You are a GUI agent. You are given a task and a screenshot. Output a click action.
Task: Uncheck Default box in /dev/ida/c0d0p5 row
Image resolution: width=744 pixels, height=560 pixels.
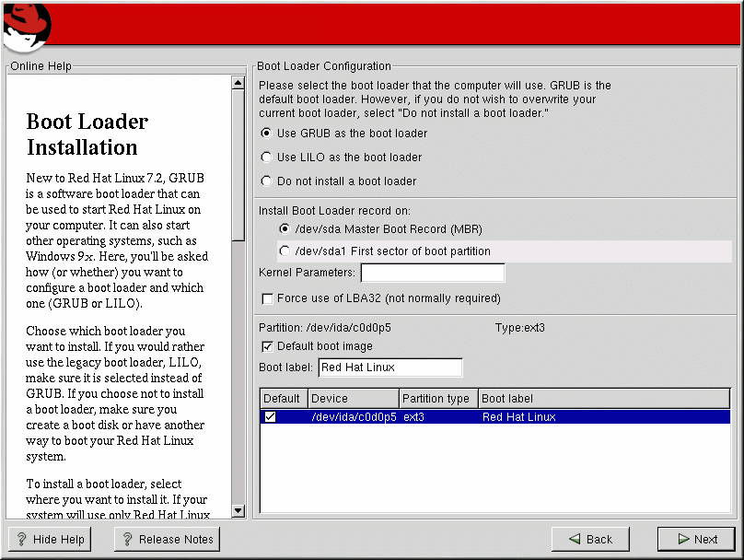coord(271,416)
